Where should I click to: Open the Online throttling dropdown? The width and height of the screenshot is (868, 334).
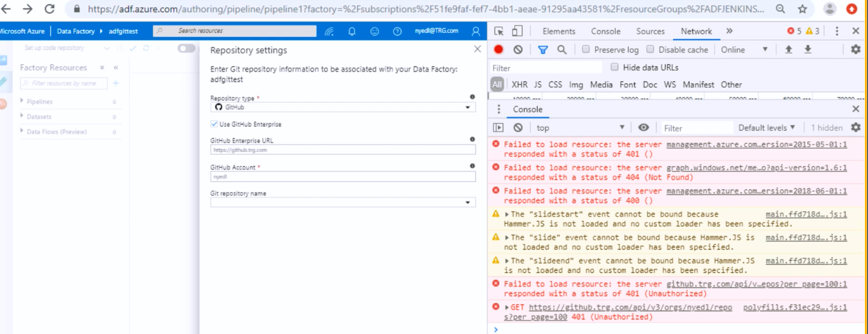click(744, 49)
